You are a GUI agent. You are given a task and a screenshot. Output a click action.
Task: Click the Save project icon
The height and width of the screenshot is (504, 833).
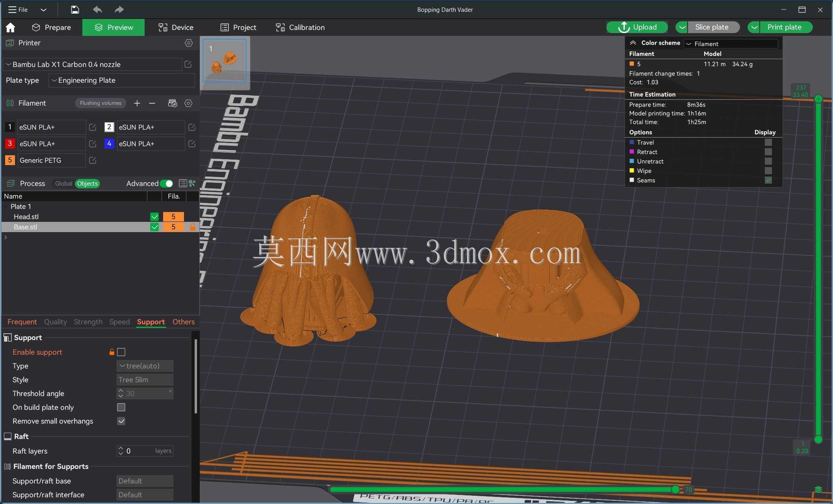click(75, 9)
